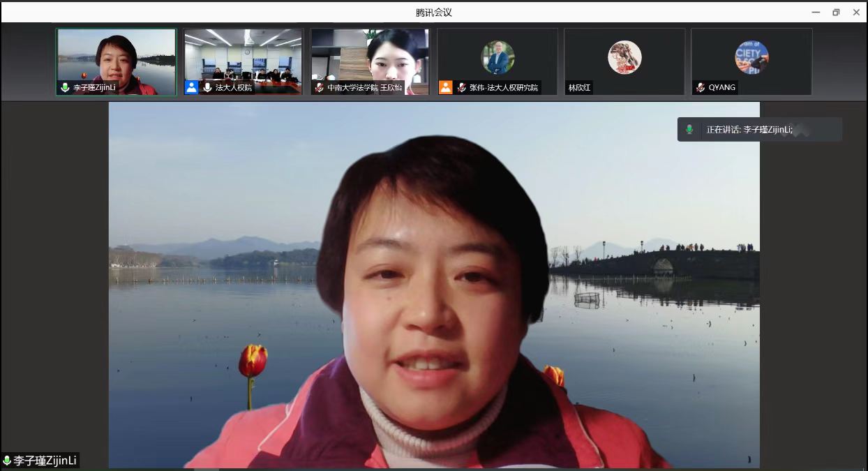Click 林欣红's round profile avatar
This screenshot has width=868, height=471.
pos(624,57)
